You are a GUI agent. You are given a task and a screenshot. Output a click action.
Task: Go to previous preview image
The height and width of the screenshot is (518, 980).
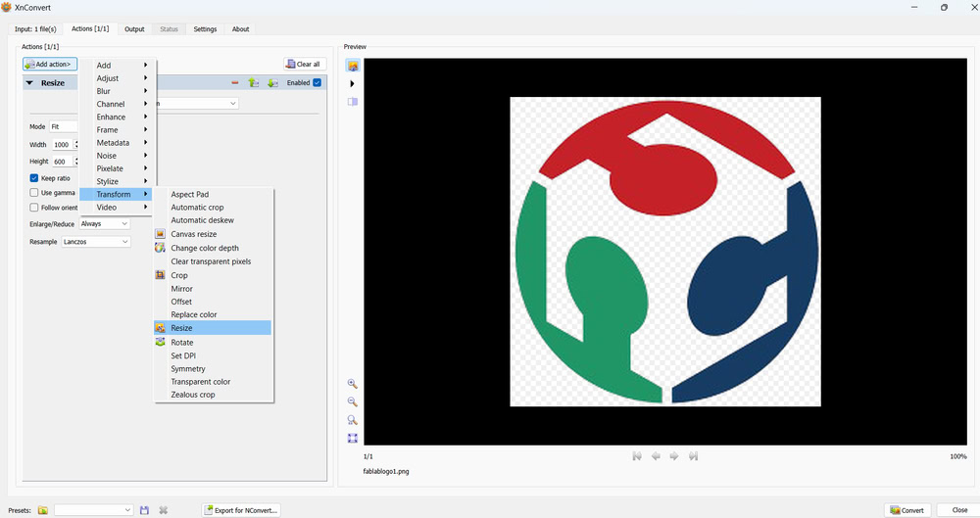click(x=656, y=456)
